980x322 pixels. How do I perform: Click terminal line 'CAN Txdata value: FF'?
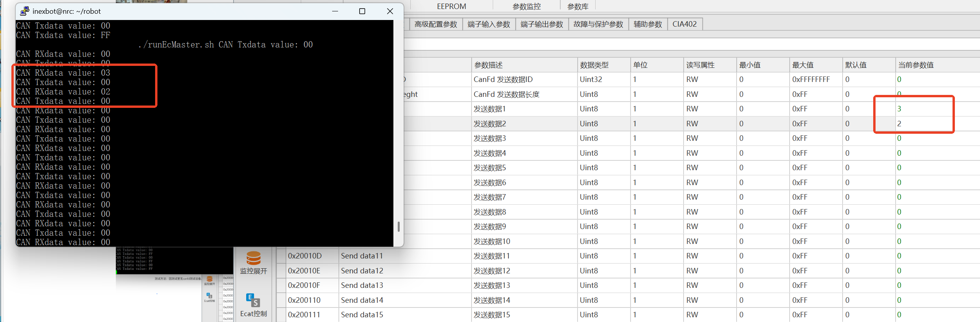[63, 35]
